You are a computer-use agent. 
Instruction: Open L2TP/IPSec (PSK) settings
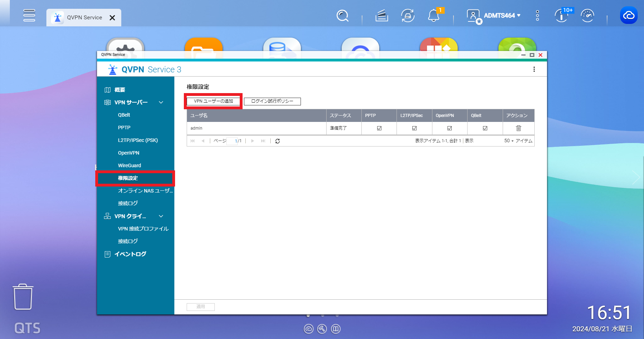click(x=138, y=140)
